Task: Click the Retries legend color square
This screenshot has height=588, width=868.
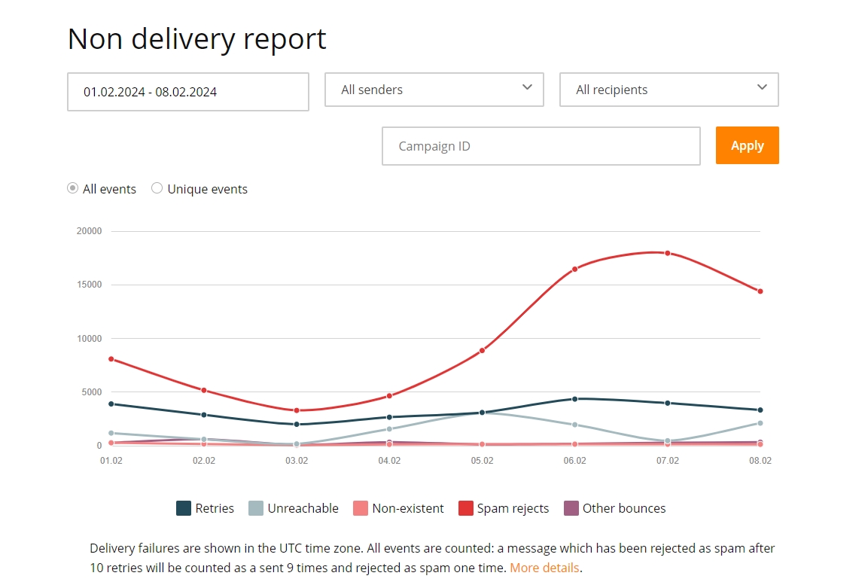Action: pyautogui.click(x=184, y=508)
